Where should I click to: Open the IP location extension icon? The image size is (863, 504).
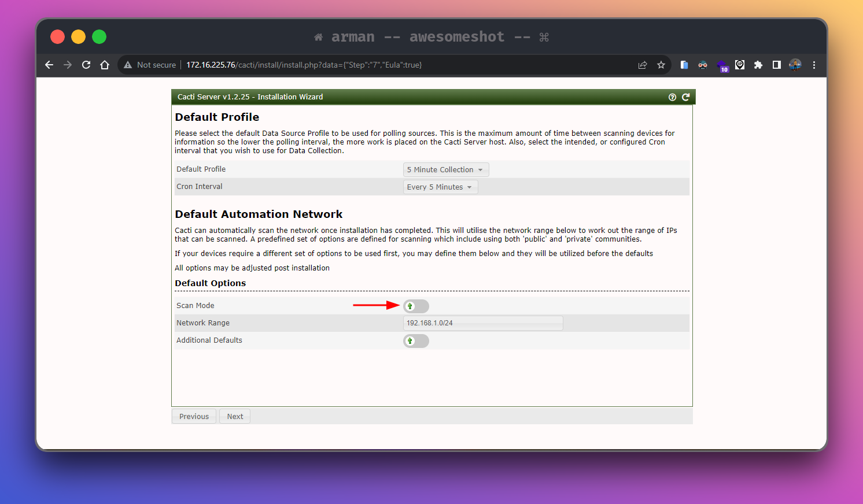point(740,65)
